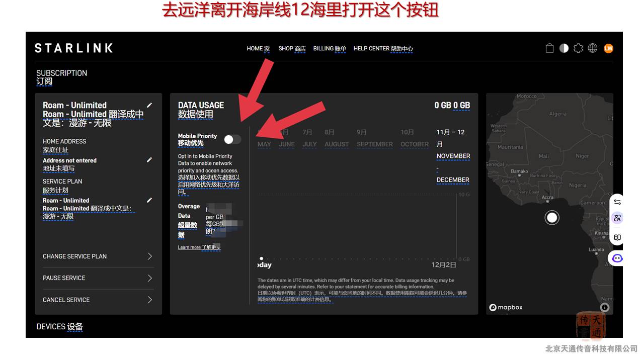
Task: Select the NOVEMBER - DECEMBER billing period
Action: pos(453,156)
